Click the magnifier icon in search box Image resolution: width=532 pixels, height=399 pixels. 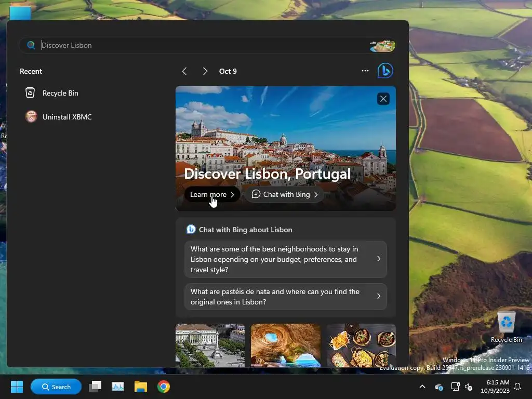point(31,45)
